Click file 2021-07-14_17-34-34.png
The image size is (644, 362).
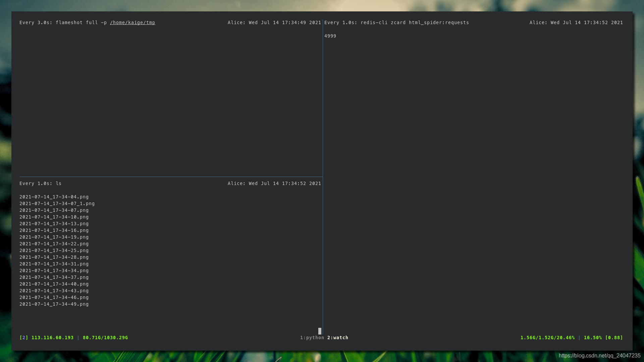[x=54, y=270]
